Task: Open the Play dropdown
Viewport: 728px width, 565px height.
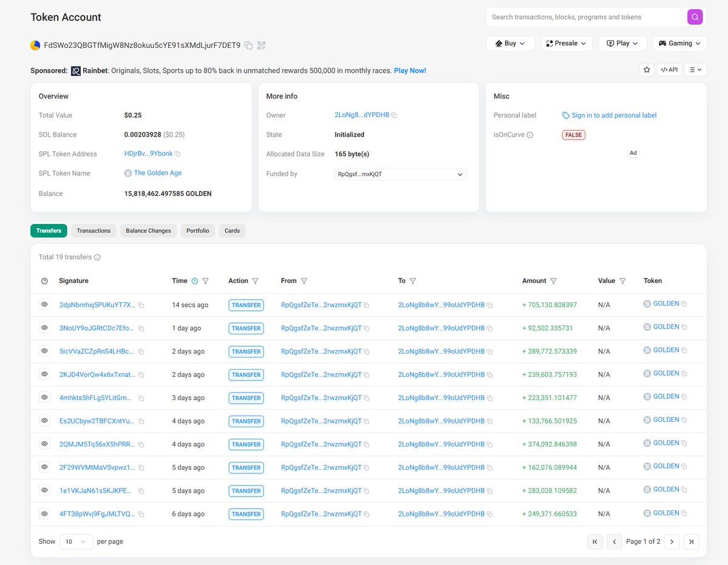Action: pos(622,44)
